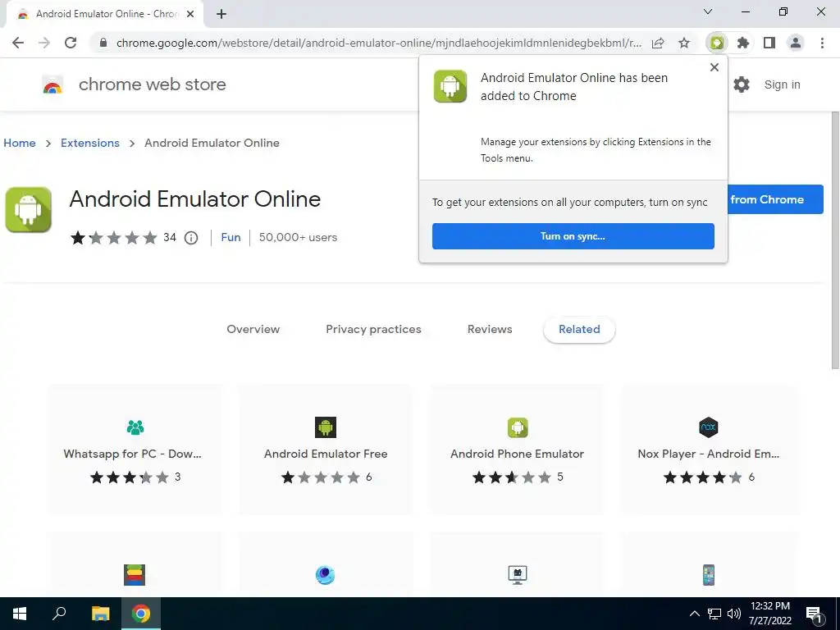Go to the Home breadcrumb
The image size is (840, 630).
point(20,143)
